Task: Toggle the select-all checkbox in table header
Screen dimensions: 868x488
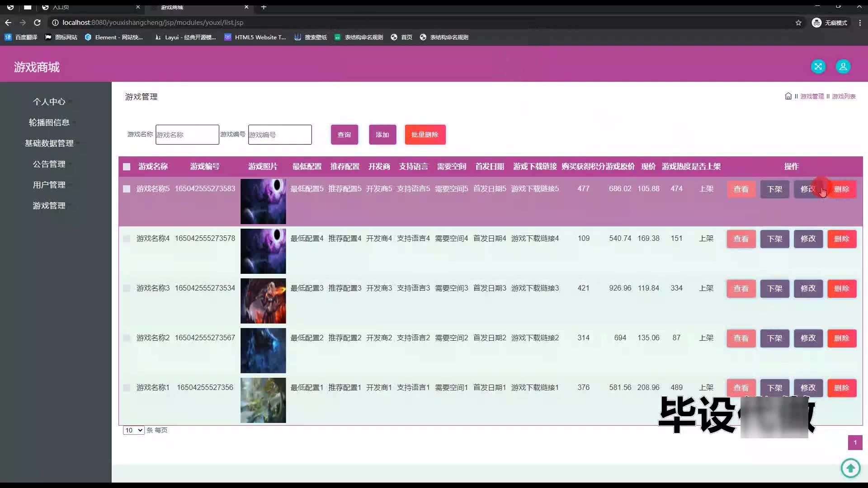Action: (127, 167)
